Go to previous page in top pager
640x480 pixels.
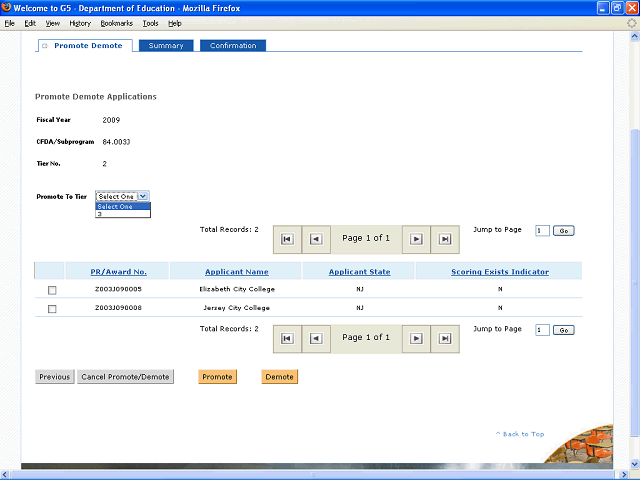[316, 239]
